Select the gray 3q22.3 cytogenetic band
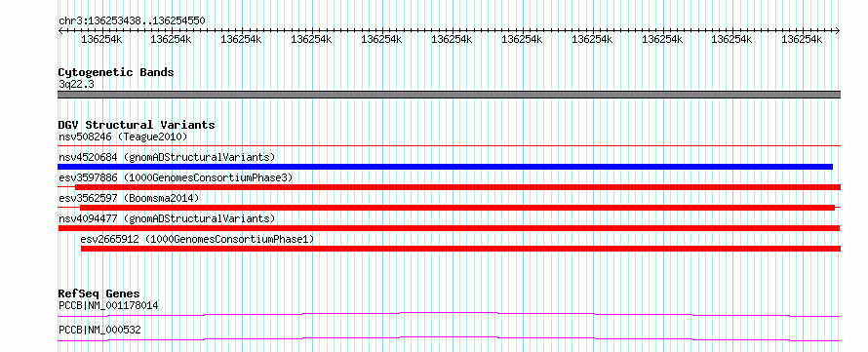This screenshot has width=868, height=352. (450, 95)
